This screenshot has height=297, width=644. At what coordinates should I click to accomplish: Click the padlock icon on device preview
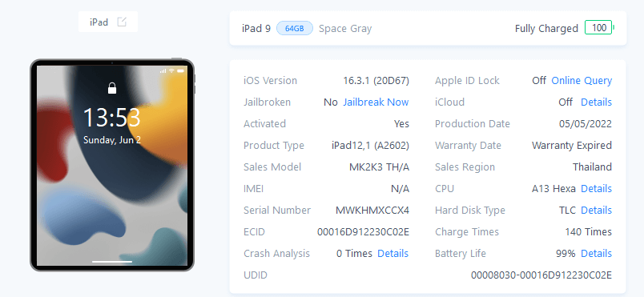(x=111, y=88)
